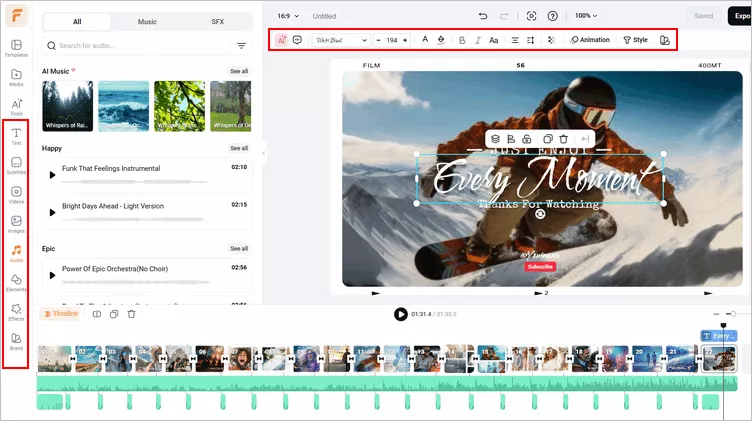Duplicate the selected text from floating toolbar
752x421 pixels.
[x=548, y=139]
